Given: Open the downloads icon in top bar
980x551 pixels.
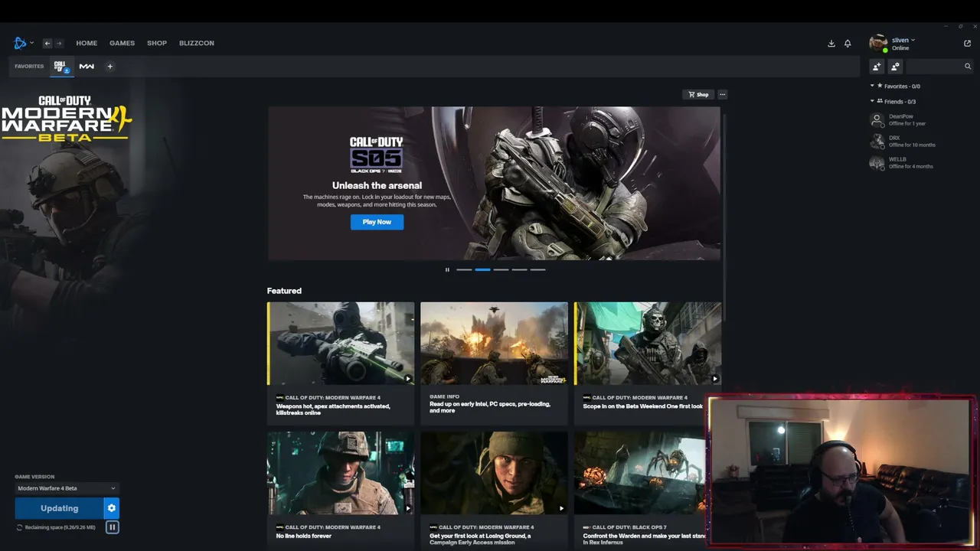Looking at the screenshot, I should point(831,43).
